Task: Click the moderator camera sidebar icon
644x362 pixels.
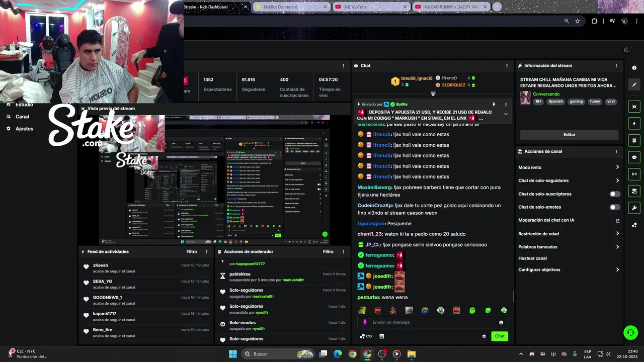Action: pos(634,191)
